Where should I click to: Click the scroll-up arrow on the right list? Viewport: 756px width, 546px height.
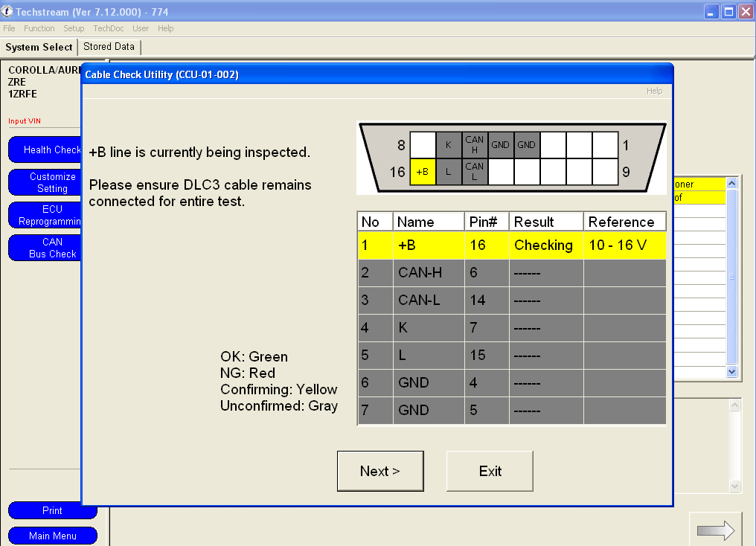[x=732, y=183]
